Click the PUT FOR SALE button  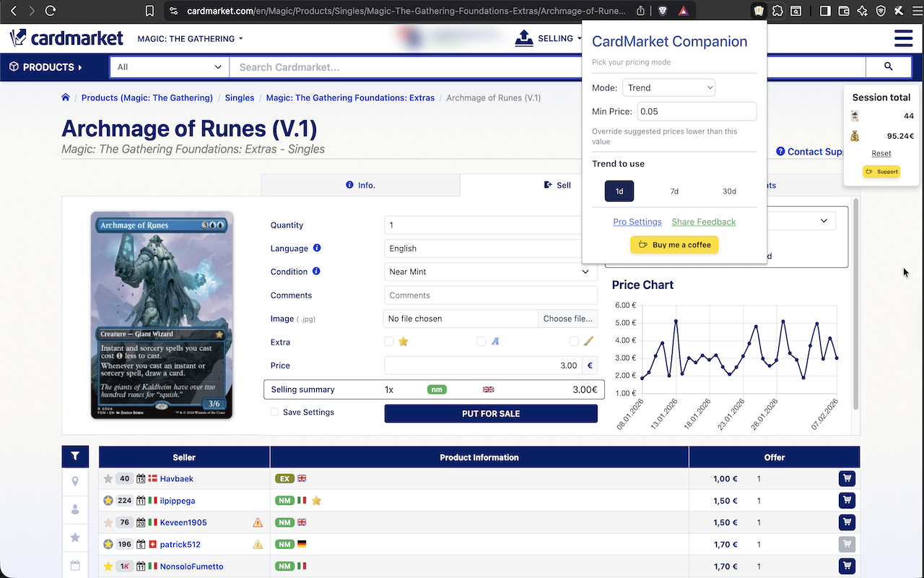491,413
